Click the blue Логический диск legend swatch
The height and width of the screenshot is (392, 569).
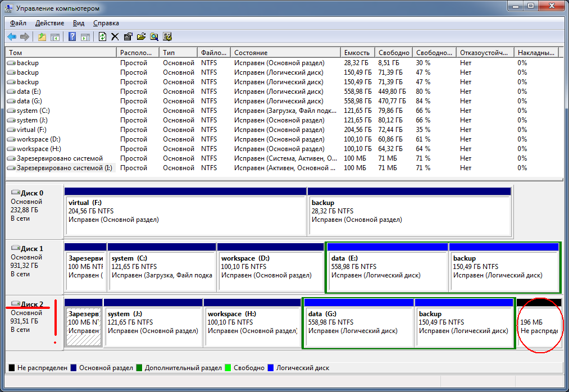coord(271,368)
